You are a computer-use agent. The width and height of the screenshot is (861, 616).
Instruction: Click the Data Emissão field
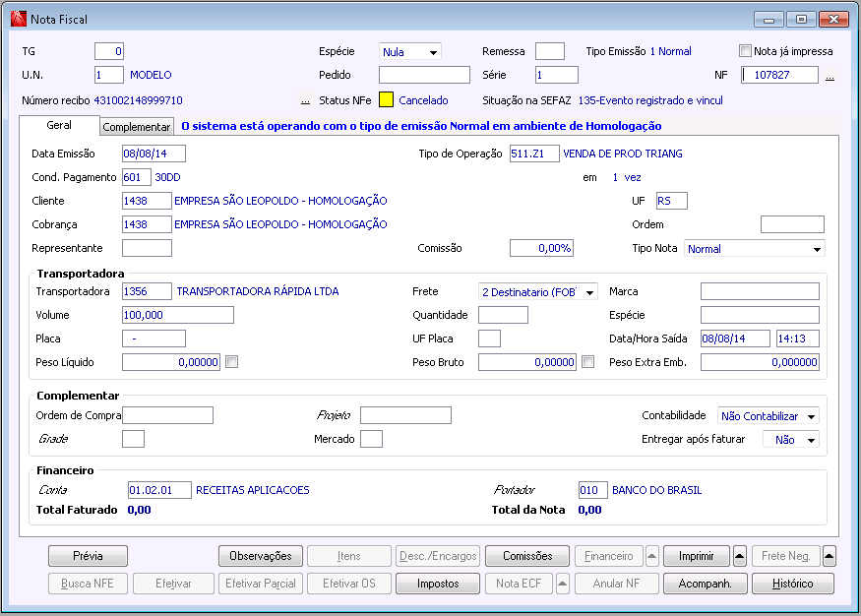154,154
